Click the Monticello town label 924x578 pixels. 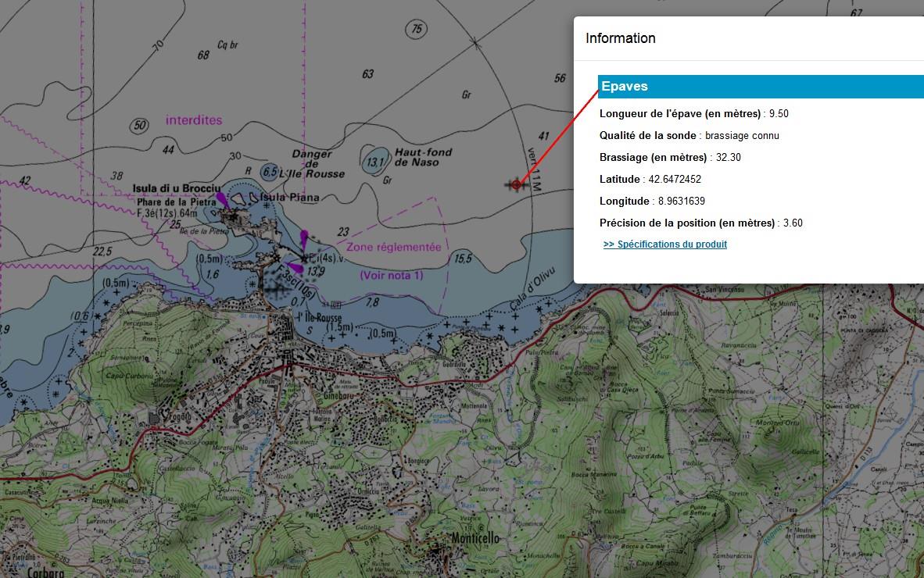475,537
